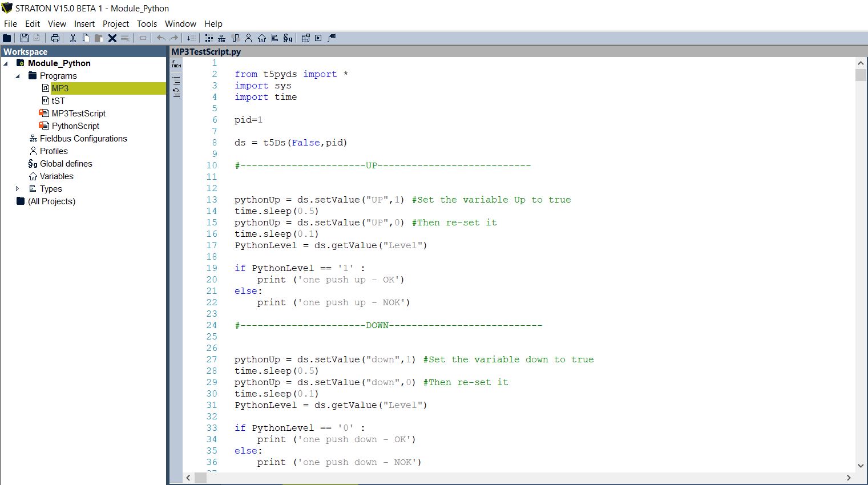The width and height of the screenshot is (868, 485).
Task: Collapse the Programs folder in Workspace
Action: pyautogui.click(x=17, y=75)
